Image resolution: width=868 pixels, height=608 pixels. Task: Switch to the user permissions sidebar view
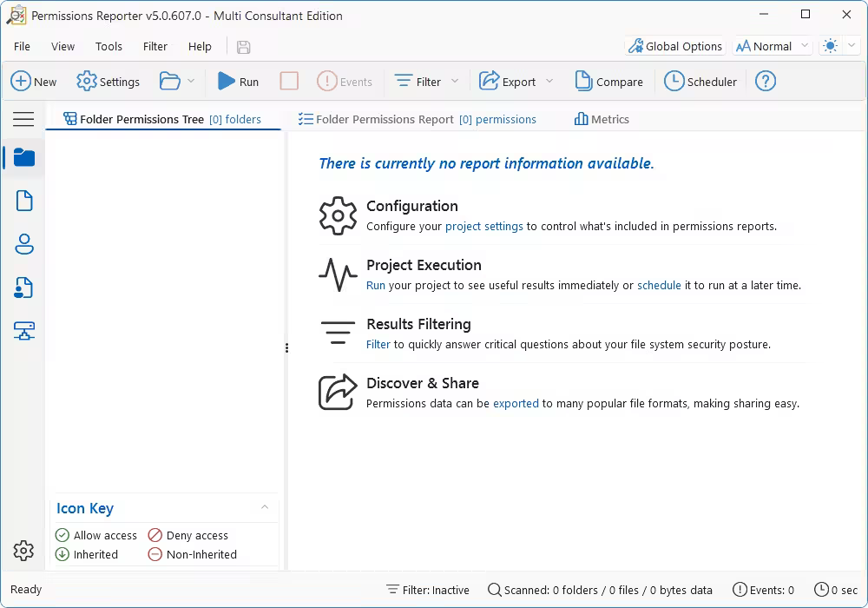(23, 244)
